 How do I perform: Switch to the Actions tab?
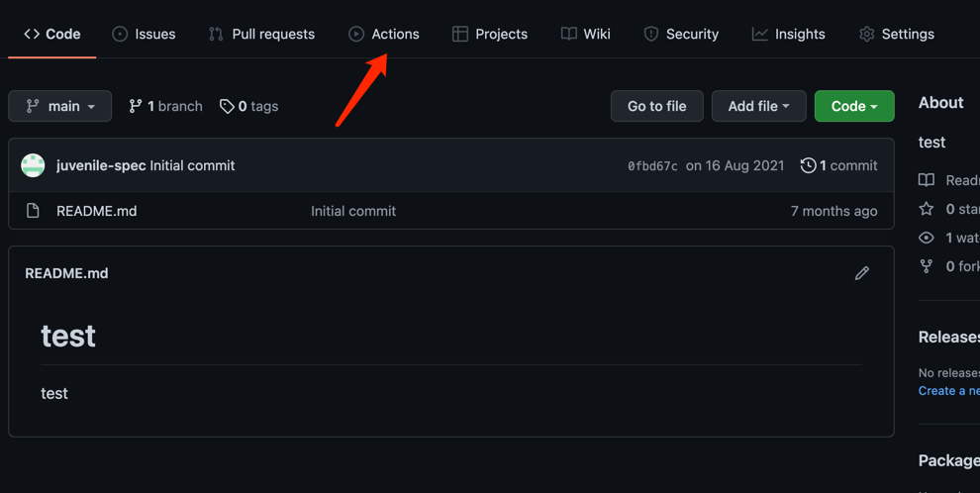click(384, 34)
